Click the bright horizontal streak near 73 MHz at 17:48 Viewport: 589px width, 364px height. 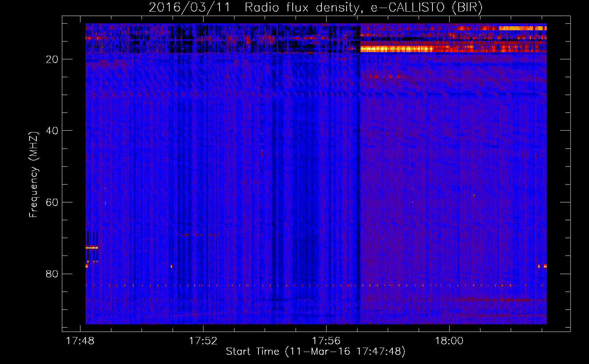coord(92,248)
